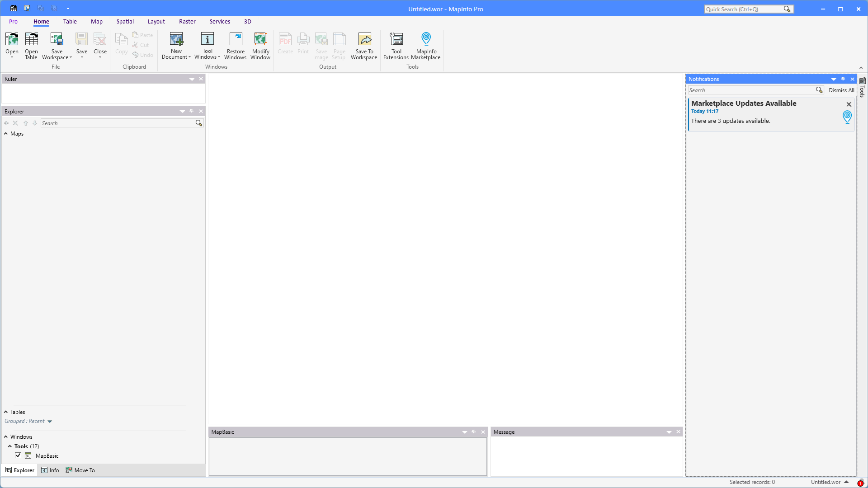Open the Grouped: Recent dropdown

(x=50, y=422)
